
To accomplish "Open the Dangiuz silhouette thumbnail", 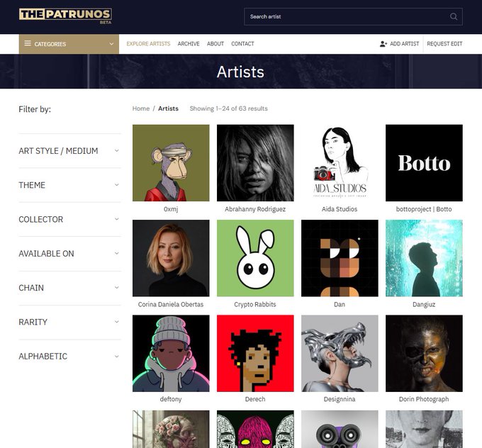I will (x=424, y=258).
